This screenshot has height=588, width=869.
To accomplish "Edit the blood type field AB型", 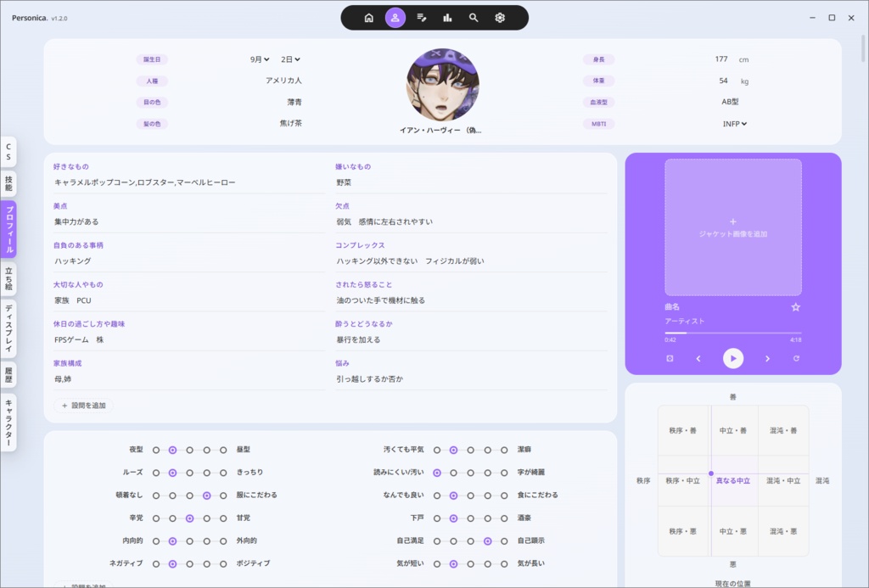I will (730, 102).
